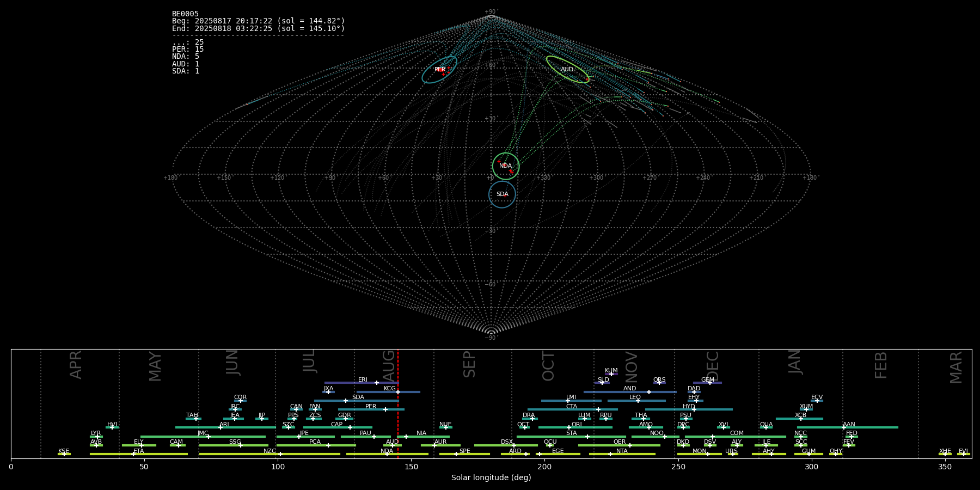The width and height of the screenshot is (980, 490).
Task: Select the NZC shower label
Action: tap(269, 451)
